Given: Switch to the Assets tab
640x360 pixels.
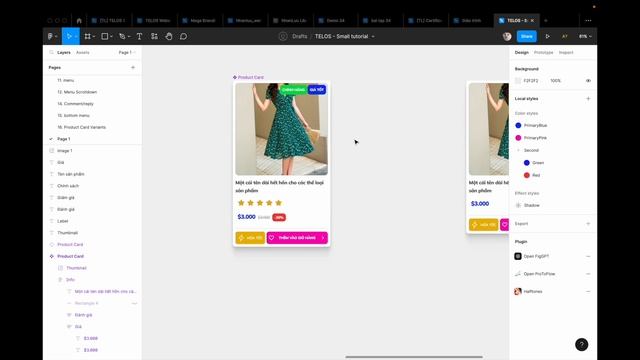Looking at the screenshot, I should click(x=82, y=52).
